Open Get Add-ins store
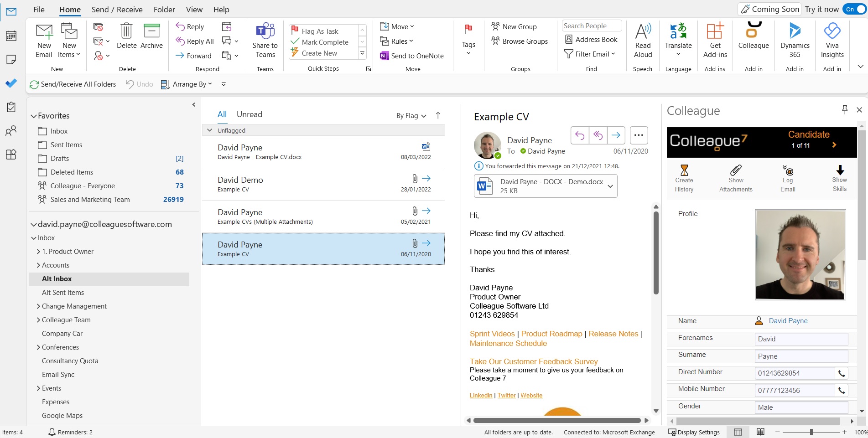The image size is (868, 438). [x=715, y=41]
